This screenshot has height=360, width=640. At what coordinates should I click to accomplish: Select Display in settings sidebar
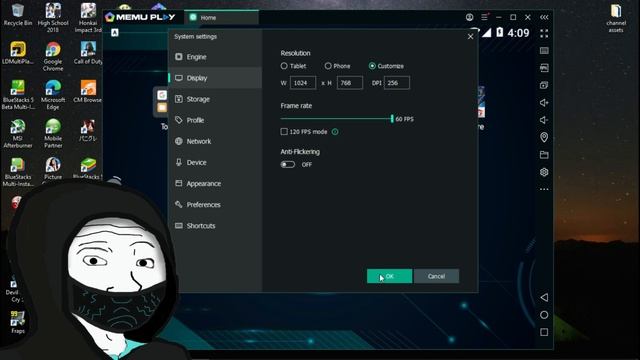click(x=215, y=78)
